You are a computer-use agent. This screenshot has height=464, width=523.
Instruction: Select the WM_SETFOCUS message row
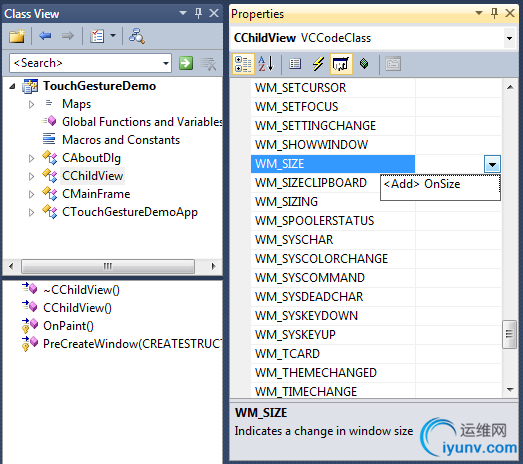coord(376,107)
